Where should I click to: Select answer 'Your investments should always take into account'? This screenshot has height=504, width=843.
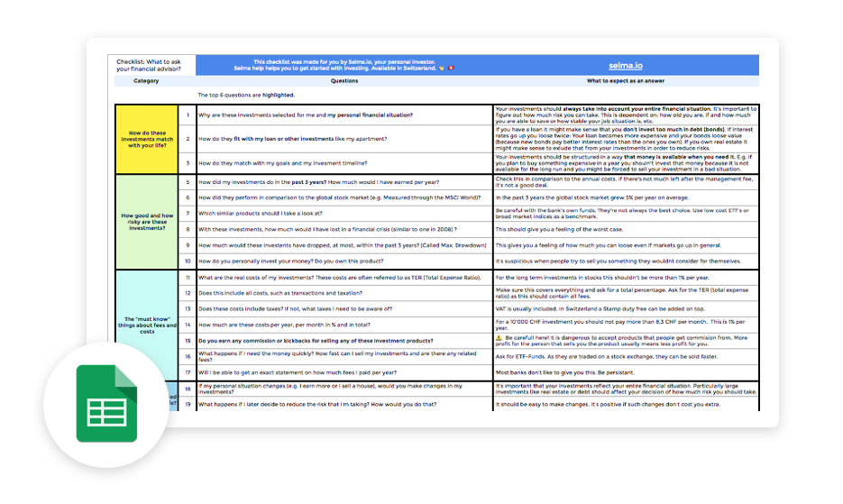tap(626, 115)
